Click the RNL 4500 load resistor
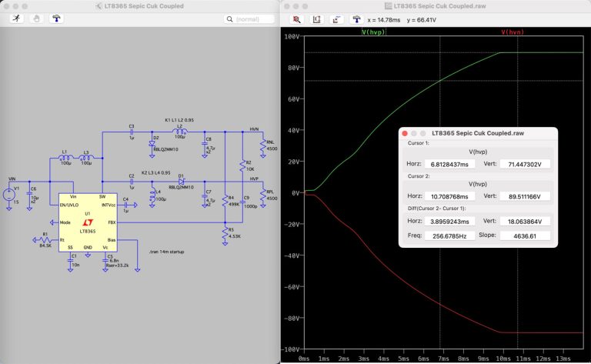 263,145
